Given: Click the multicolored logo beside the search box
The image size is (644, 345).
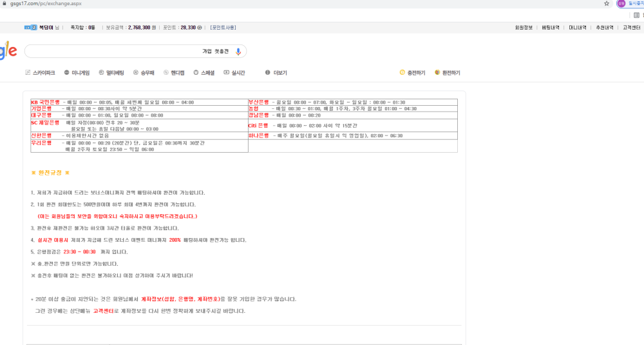Looking at the screenshot, I should [8, 51].
